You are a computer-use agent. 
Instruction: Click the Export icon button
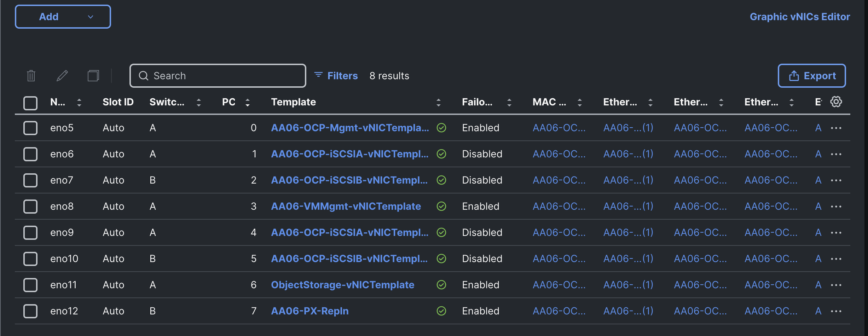tap(794, 75)
